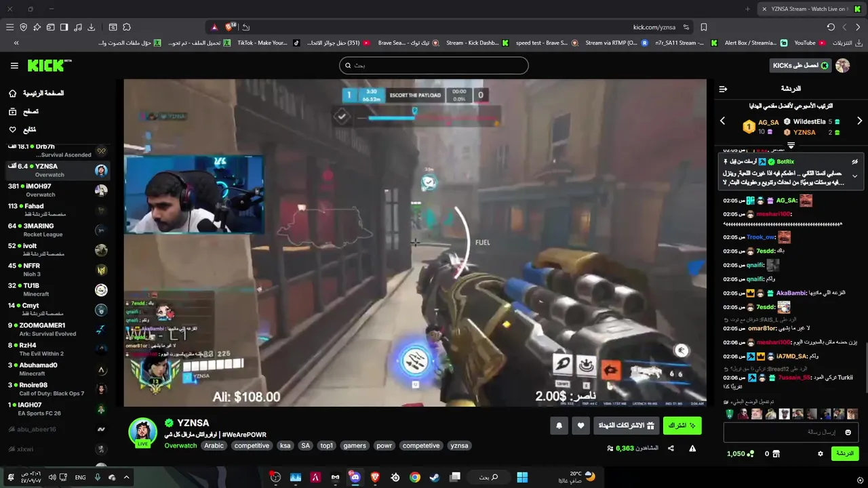This screenshot has width=868, height=488.
Task: Open browser extensions puzzle icon
Action: 127,27
